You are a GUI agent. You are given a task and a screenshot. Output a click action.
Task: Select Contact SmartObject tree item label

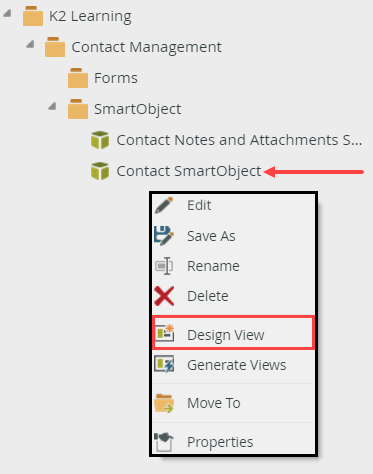(x=189, y=171)
